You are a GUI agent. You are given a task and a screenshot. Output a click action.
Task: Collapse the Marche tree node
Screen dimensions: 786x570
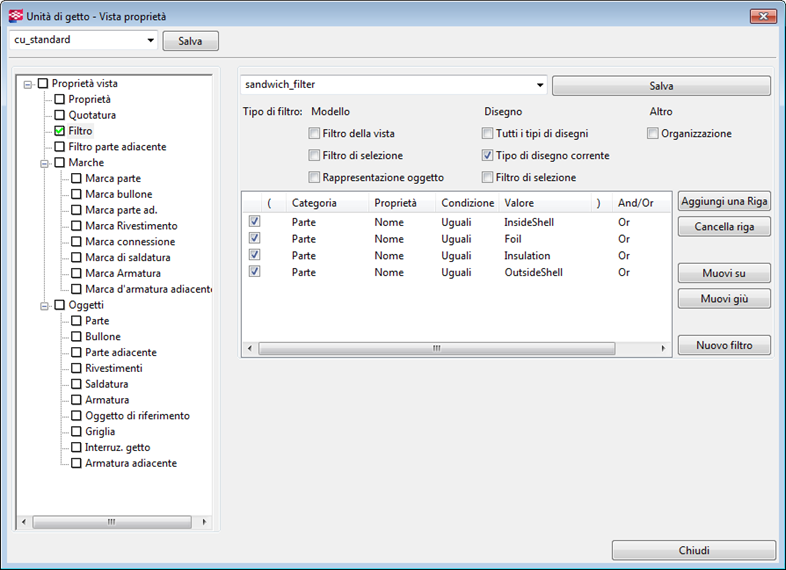coord(45,163)
